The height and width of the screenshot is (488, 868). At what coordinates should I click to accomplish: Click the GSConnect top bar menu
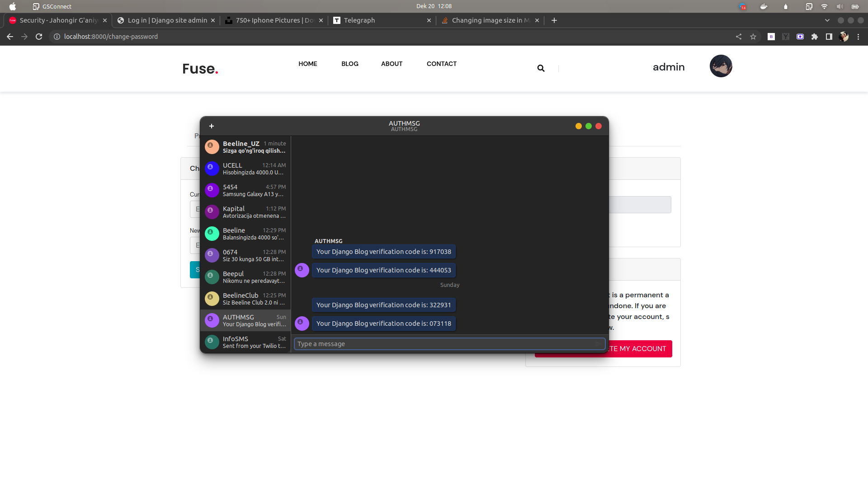[x=52, y=6]
